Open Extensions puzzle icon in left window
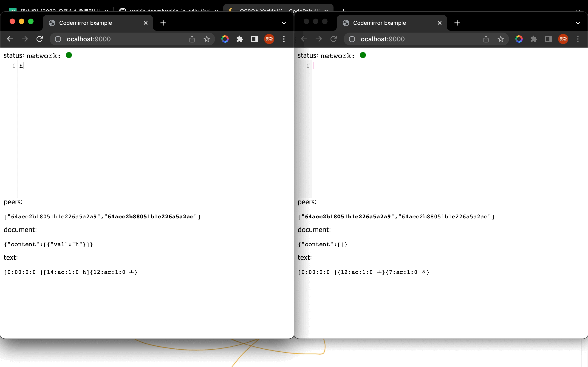The width and height of the screenshot is (588, 367). click(x=240, y=39)
